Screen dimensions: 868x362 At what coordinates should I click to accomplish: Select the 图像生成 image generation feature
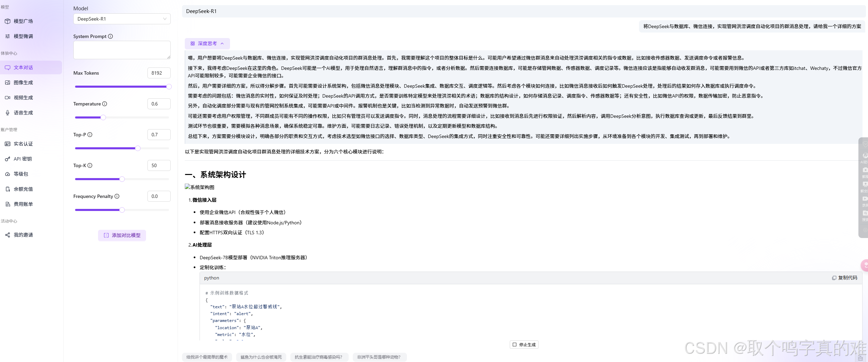(23, 82)
